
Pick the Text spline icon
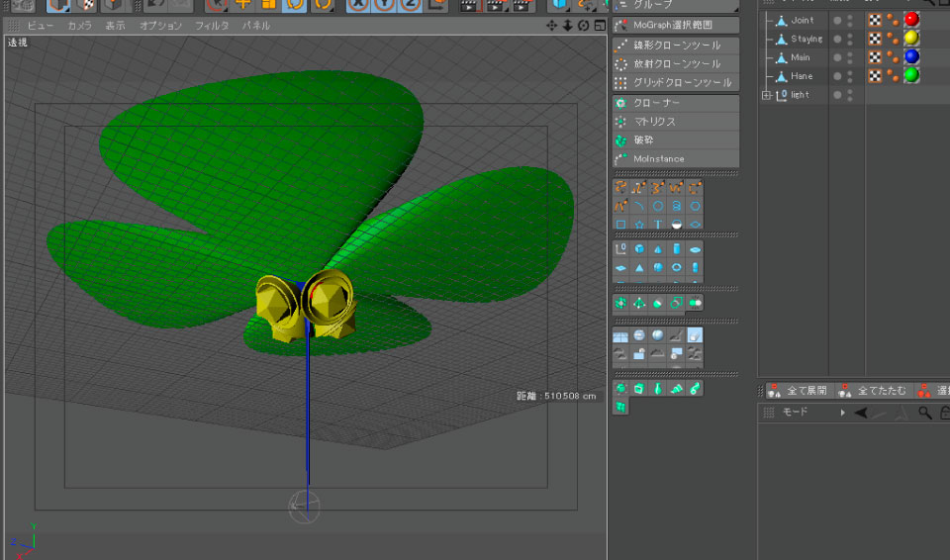tap(658, 224)
